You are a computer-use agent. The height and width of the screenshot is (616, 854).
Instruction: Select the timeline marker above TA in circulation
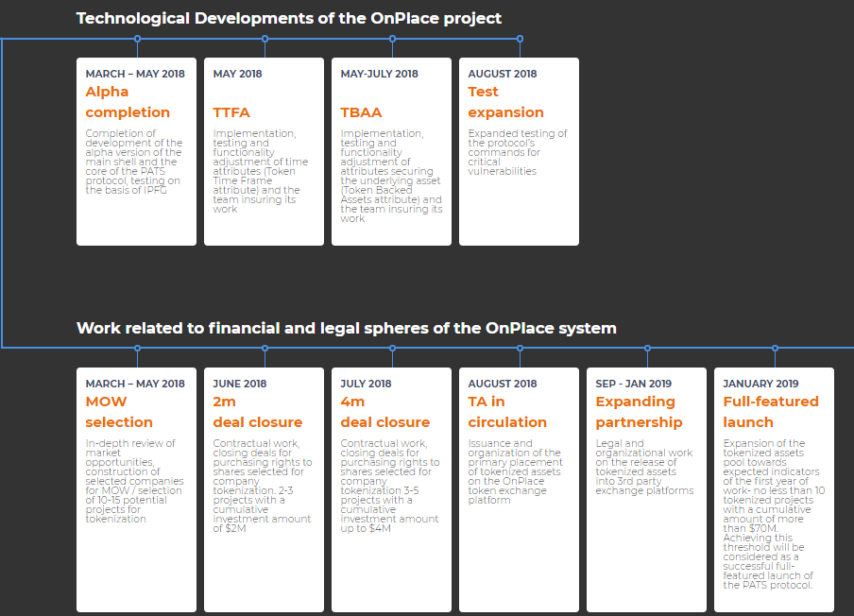click(x=520, y=348)
